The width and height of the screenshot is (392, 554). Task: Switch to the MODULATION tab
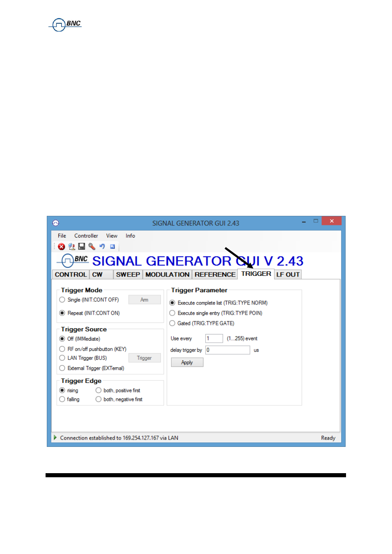tap(167, 275)
